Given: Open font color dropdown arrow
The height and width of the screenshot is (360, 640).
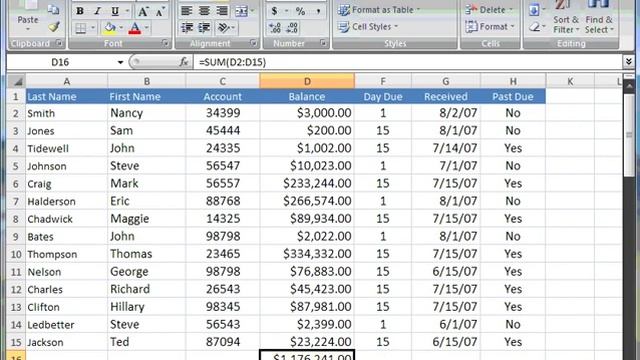Looking at the screenshot, I should (x=147, y=28).
